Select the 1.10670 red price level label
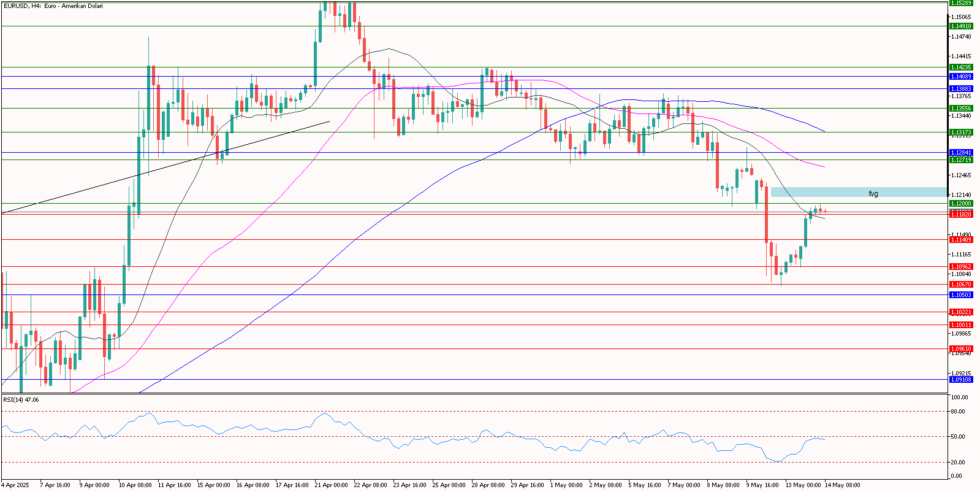 961,285
